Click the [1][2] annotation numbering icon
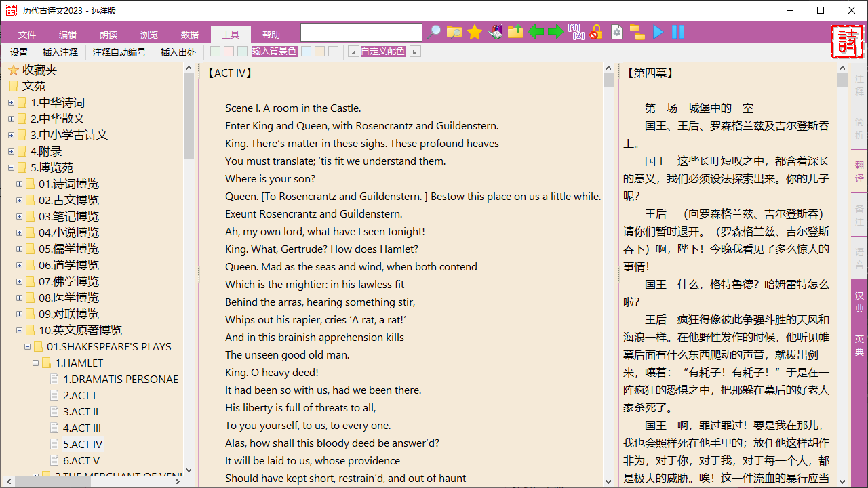 coord(576,33)
